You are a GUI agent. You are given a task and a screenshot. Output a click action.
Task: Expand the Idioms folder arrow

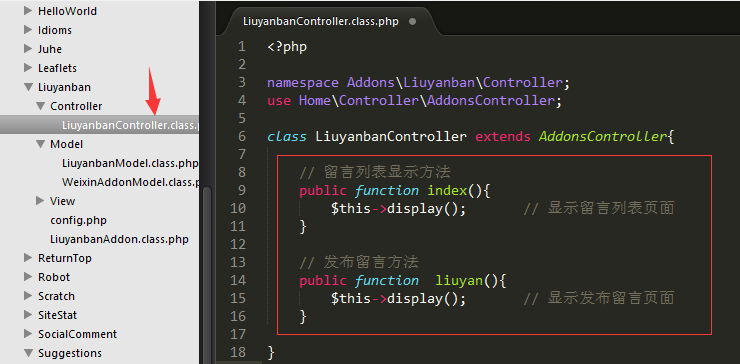tap(28, 30)
